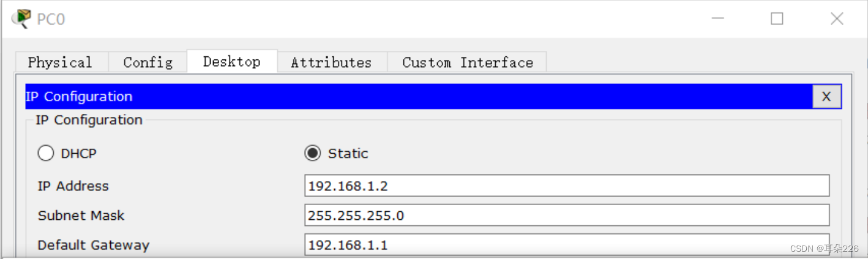Open the Attributes tab

pyautogui.click(x=332, y=62)
